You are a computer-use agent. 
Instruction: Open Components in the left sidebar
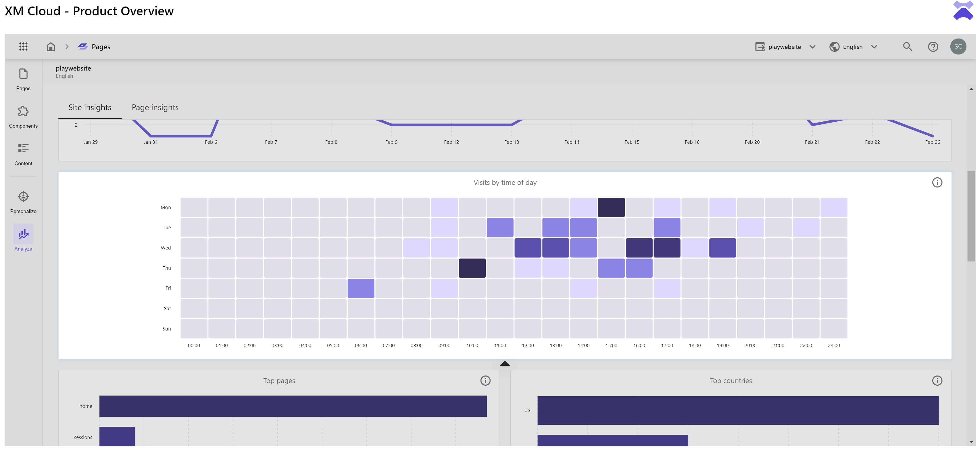(23, 117)
